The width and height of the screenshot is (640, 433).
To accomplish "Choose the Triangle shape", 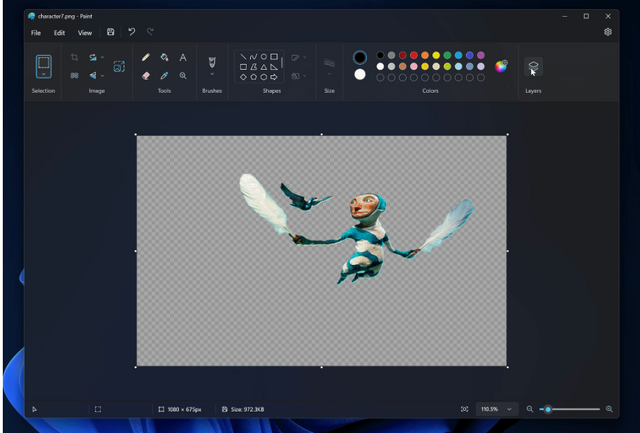I will coord(264,67).
